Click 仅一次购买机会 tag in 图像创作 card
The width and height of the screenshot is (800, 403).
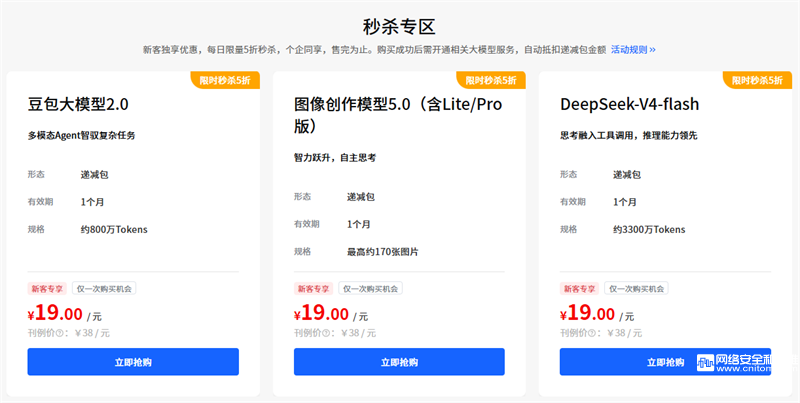point(370,289)
